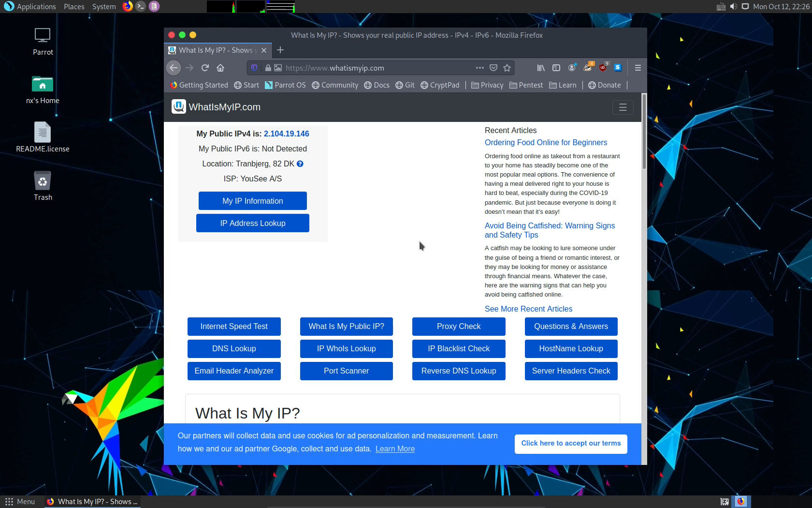The width and height of the screenshot is (812, 508).
Task: Open Avoid Being Catfished article
Action: pos(550,230)
